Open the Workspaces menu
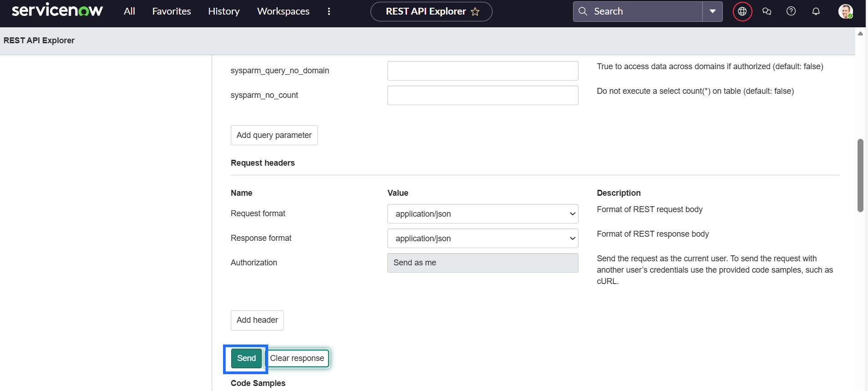Image resolution: width=868 pixels, height=391 pixels. tap(283, 11)
